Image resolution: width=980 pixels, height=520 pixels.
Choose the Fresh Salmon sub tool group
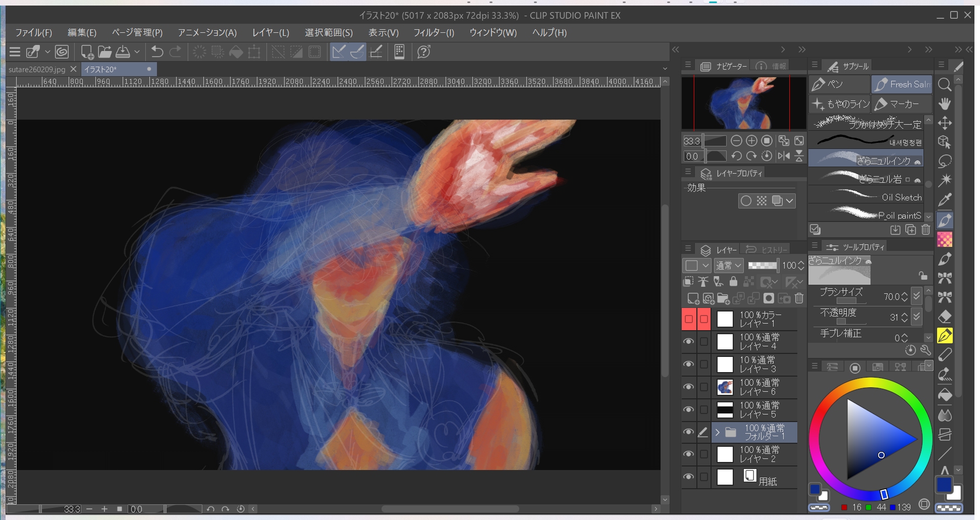click(x=902, y=84)
